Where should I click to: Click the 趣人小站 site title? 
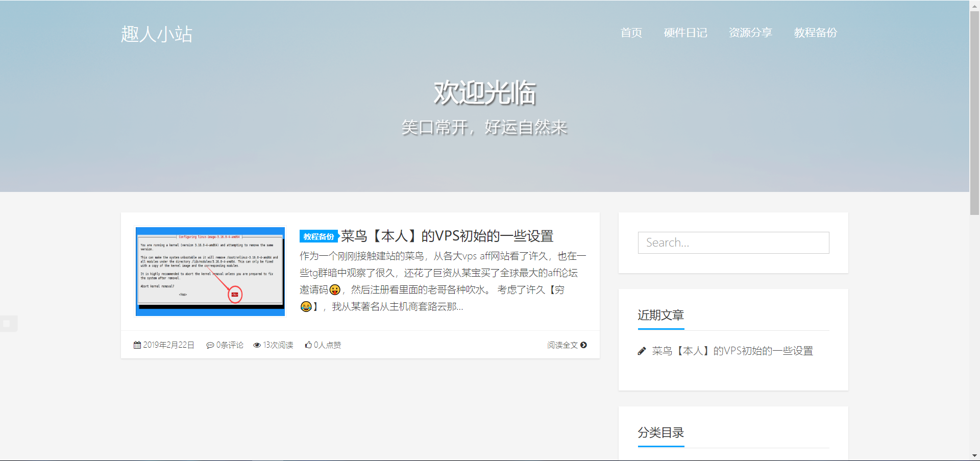coord(156,34)
